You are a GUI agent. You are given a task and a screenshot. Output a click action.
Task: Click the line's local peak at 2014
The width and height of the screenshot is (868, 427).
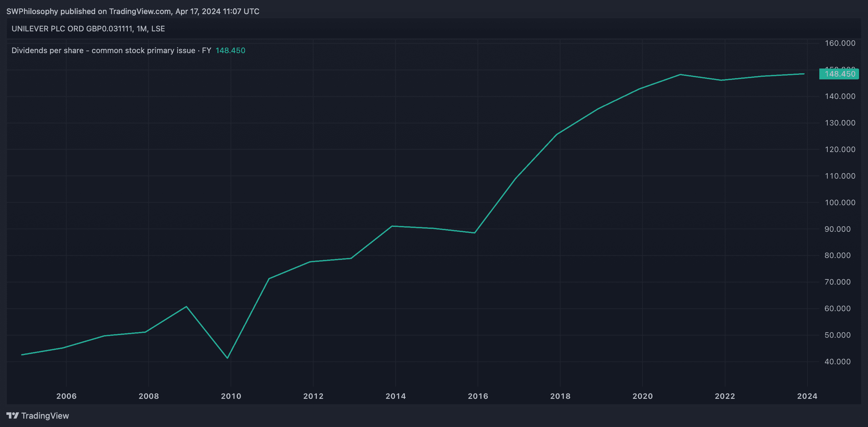click(x=392, y=226)
